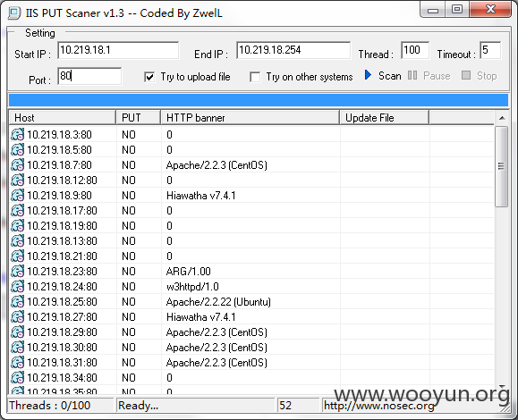Select host text 10.219.18.23:80
The height and width of the screenshot is (420, 518).
62,271
